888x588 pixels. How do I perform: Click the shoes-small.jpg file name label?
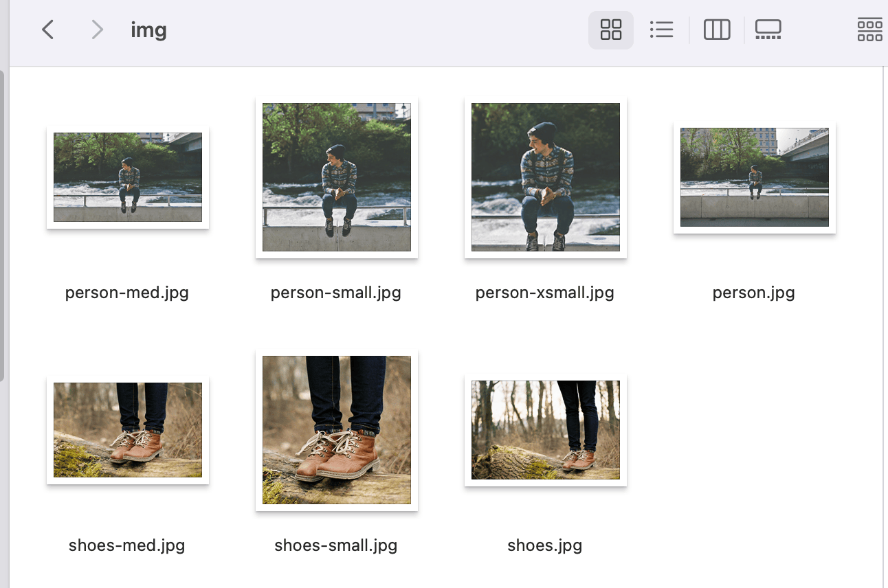(336, 546)
